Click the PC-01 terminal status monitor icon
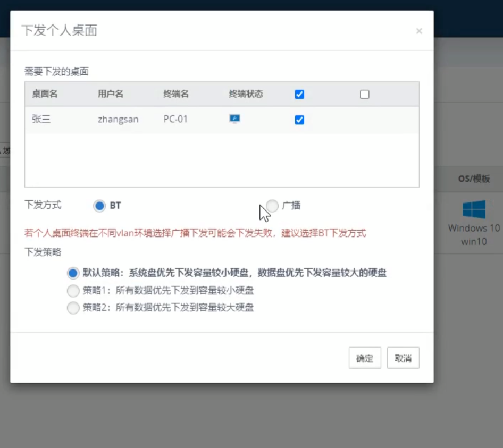This screenshot has height=448, width=503. coord(234,119)
